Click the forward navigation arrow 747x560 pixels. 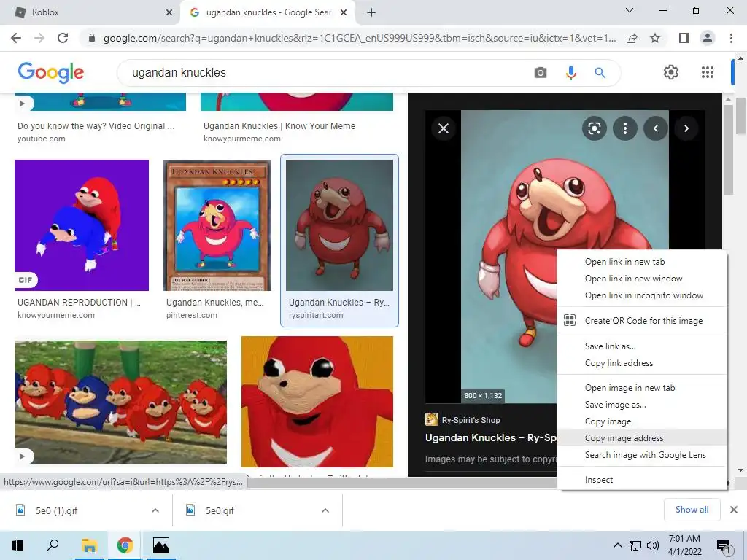pyautogui.click(x=39, y=38)
